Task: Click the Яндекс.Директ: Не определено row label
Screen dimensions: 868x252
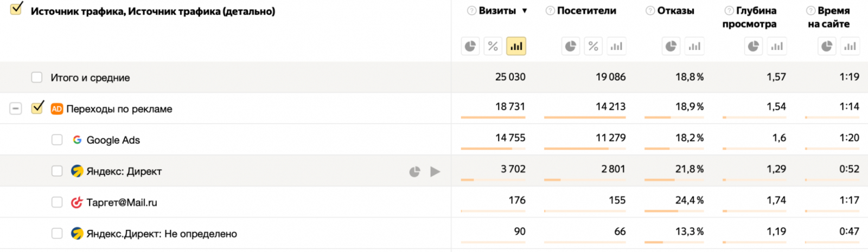Action: 162,234
